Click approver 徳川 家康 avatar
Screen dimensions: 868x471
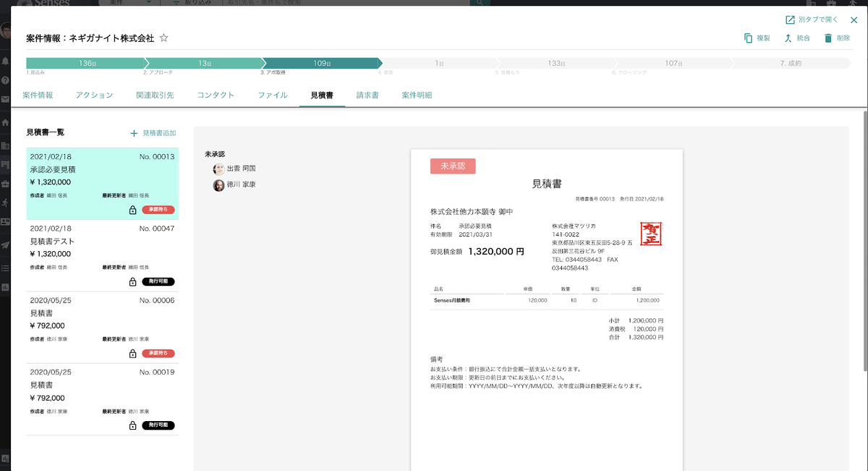pos(218,185)
